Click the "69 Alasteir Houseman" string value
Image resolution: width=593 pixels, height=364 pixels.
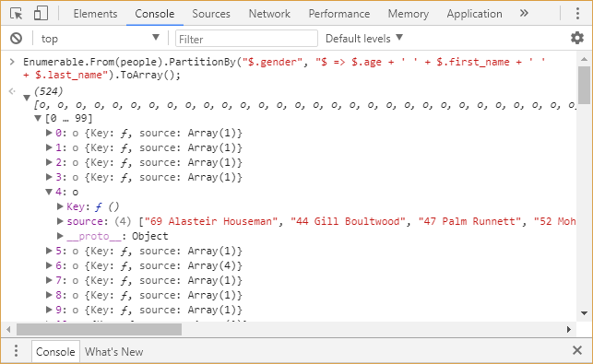click(211, 221)
